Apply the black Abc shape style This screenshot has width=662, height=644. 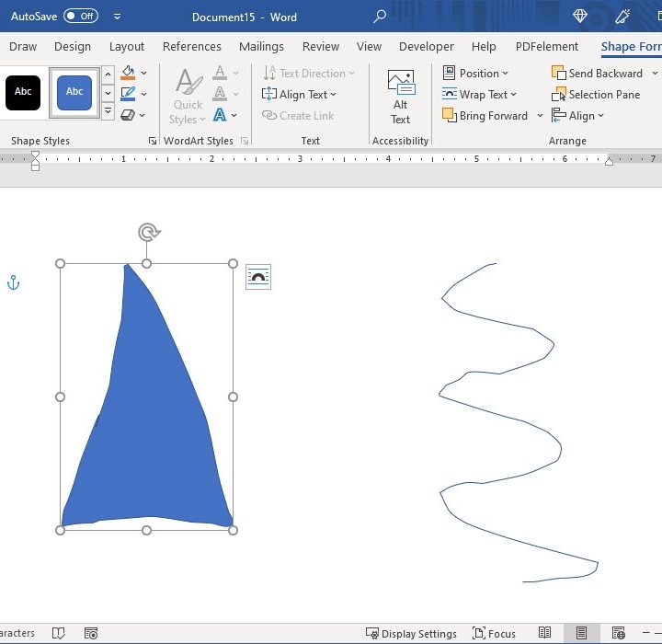pyautogui.click(x=23, y=93)
